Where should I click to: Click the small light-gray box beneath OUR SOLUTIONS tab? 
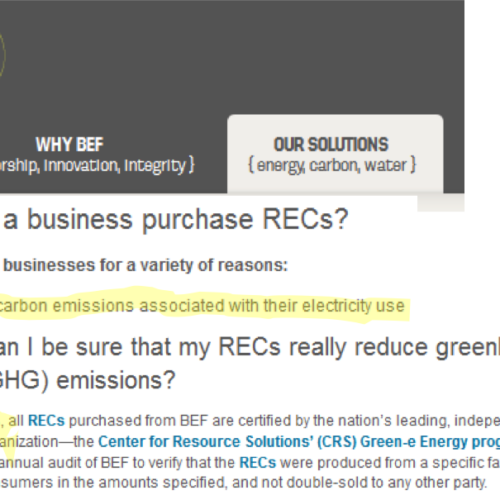click(x=441, y=203)
